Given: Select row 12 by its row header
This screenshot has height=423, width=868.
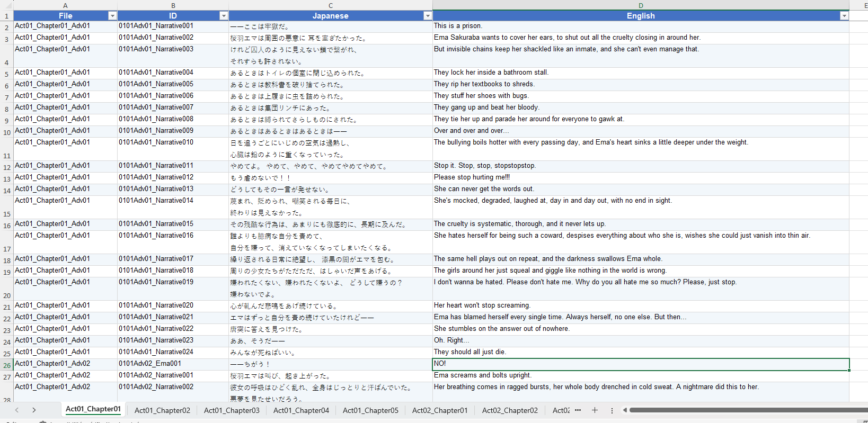Looking at the screenshot, I should point(6,167).
